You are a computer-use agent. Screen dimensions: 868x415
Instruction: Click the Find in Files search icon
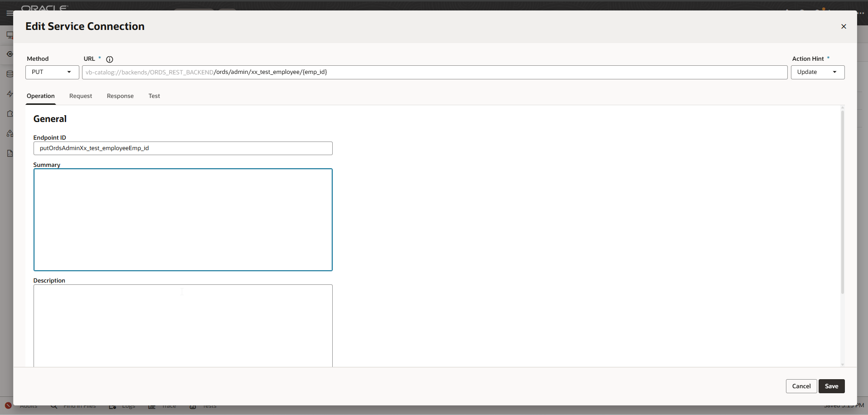[x=54, y=406]
